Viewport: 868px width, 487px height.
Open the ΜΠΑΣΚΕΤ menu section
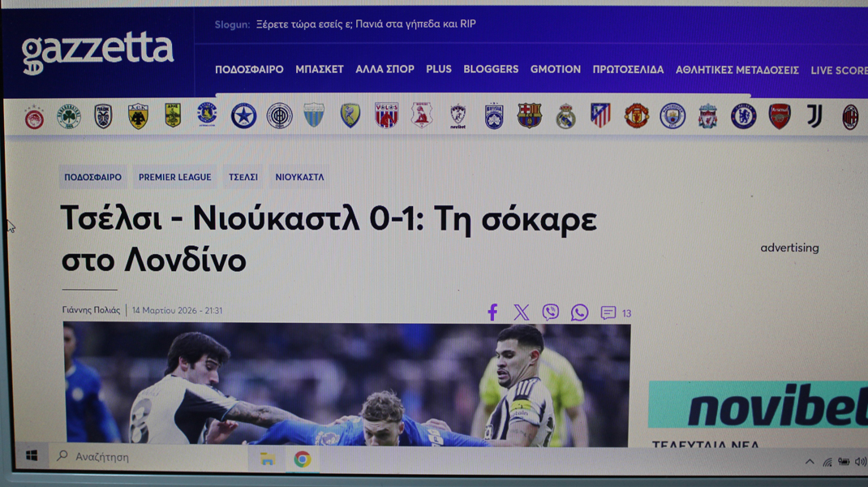click(x=320, y=70)
